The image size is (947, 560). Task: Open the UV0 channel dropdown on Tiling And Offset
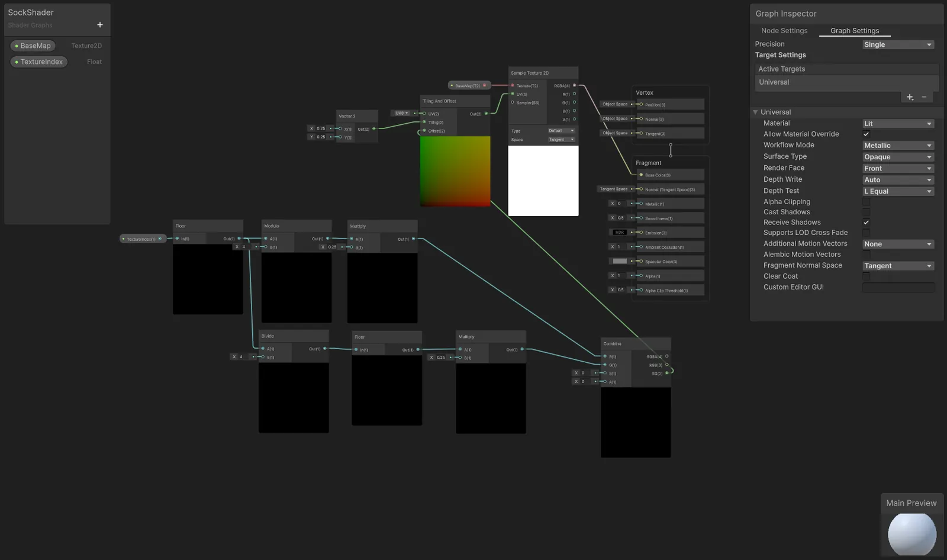[x=401, y=113]
